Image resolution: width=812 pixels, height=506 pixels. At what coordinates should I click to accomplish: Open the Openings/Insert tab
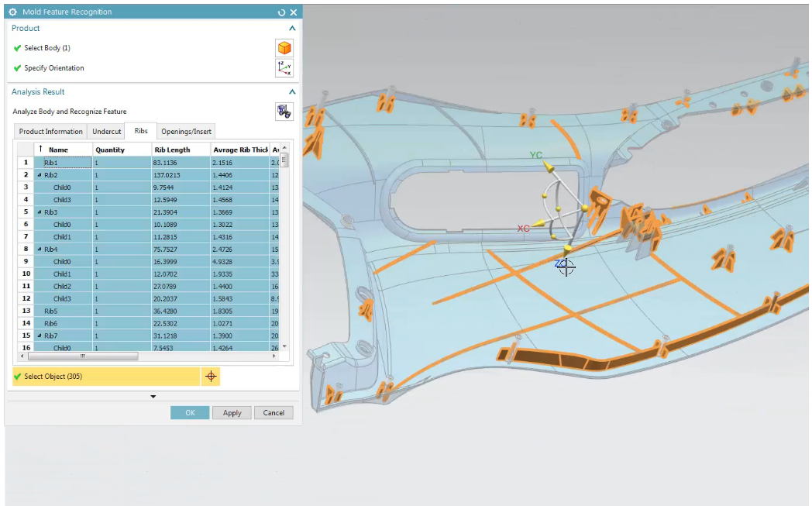[x=184, y=131]
